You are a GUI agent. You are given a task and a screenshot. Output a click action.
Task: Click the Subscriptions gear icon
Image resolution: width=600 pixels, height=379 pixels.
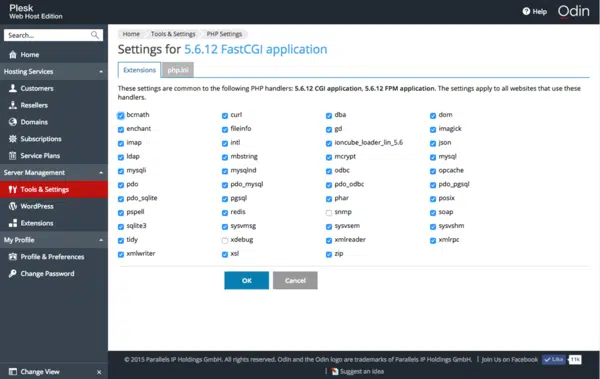pyautogui.click(x=13, y=139)
